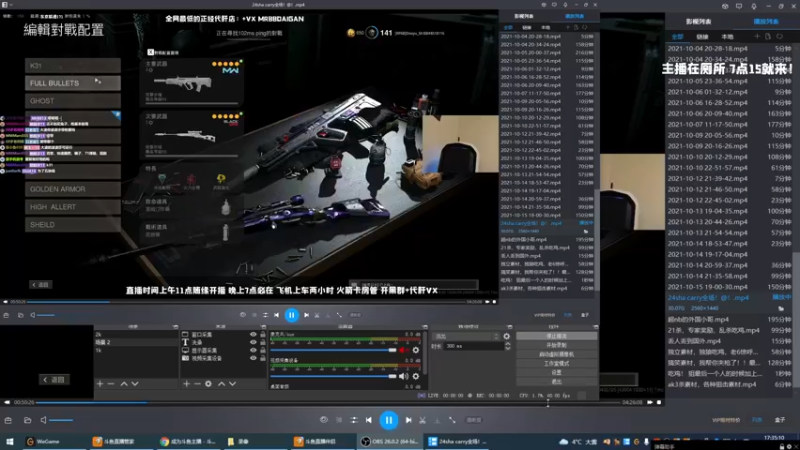Viewport: 800px width, 450px height.
Task: Move the source up in the OBS sources toolbar
Action: 221,384
